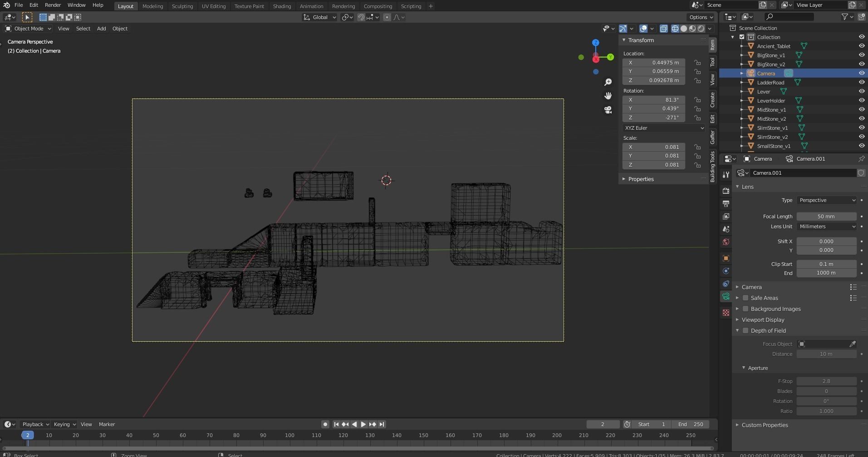Click the Location X value field

654,63
